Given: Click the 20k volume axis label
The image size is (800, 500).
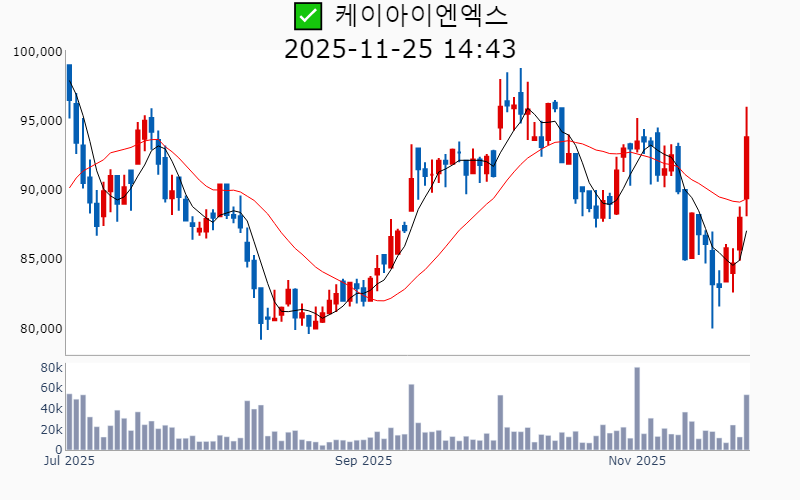Looking at the screenshot, I should 52,430.
